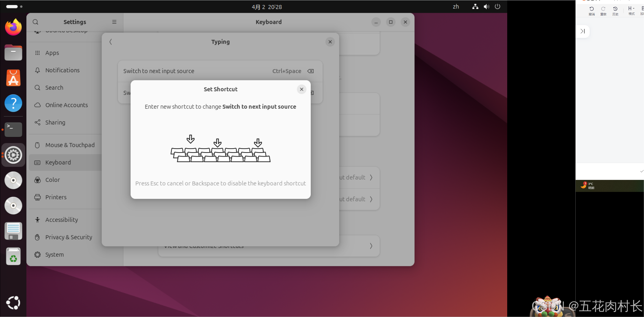Open the Trash in dock
Screen dimensions: 644x317
[13, 256]
